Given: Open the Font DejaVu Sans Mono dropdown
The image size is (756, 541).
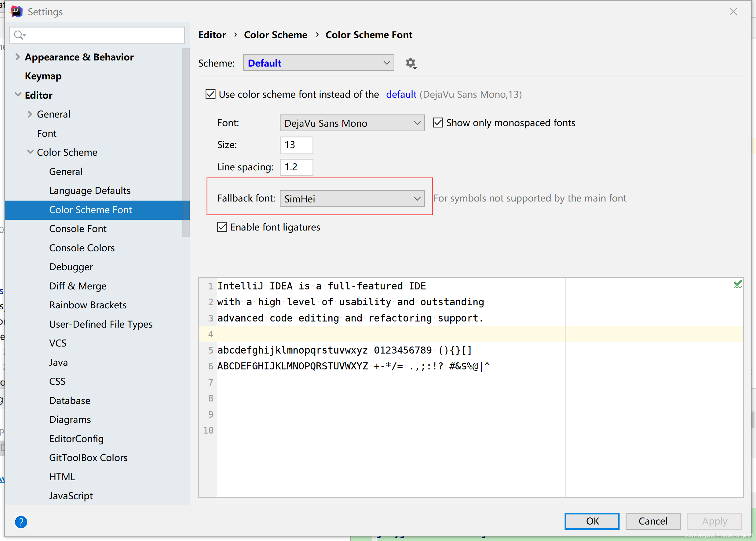Looking at the screenshot, I should (352, 123).
